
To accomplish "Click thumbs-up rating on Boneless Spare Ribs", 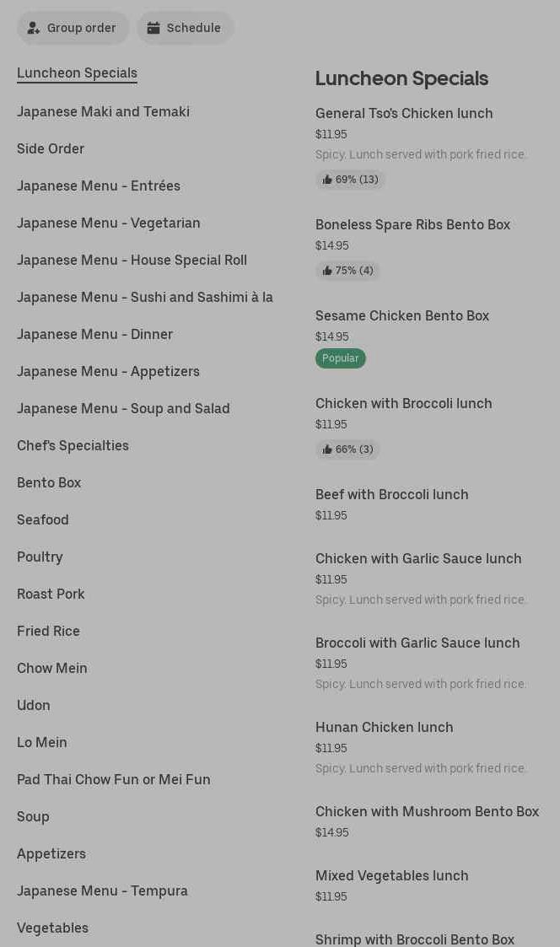I will point(347,271).
